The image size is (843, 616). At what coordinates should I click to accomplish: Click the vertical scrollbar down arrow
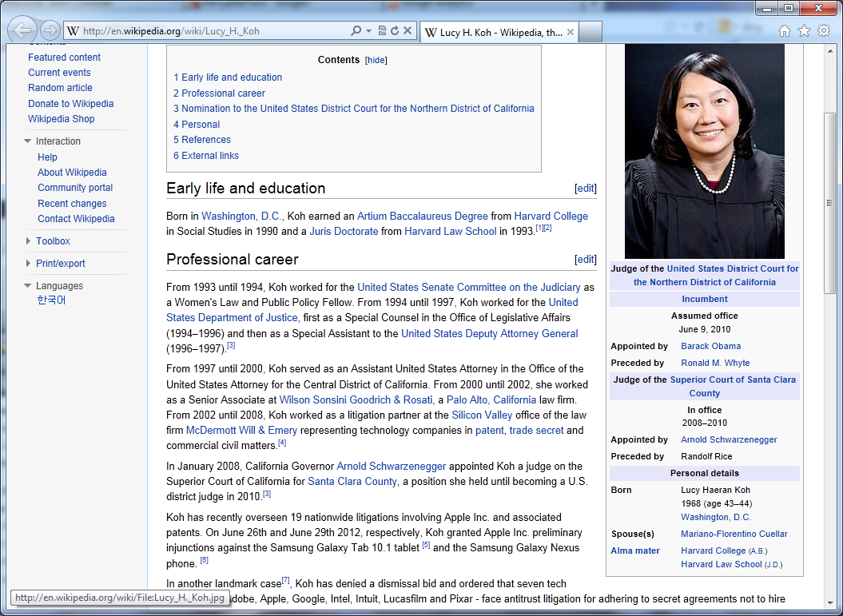(x=830, y=602)
